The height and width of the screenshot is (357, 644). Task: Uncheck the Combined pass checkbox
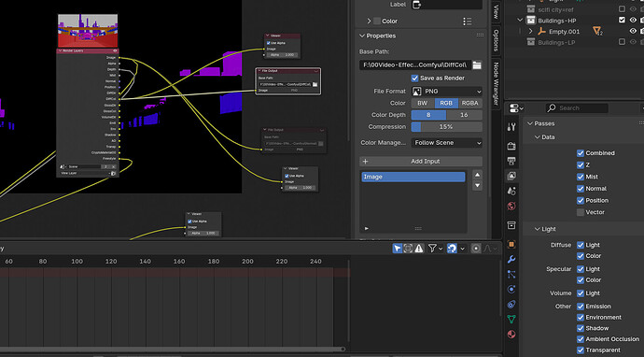(x=581, y=153)
